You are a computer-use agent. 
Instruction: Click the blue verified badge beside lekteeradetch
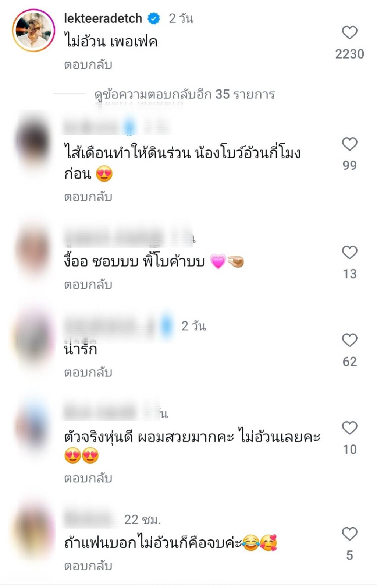[x=154, y=18]
